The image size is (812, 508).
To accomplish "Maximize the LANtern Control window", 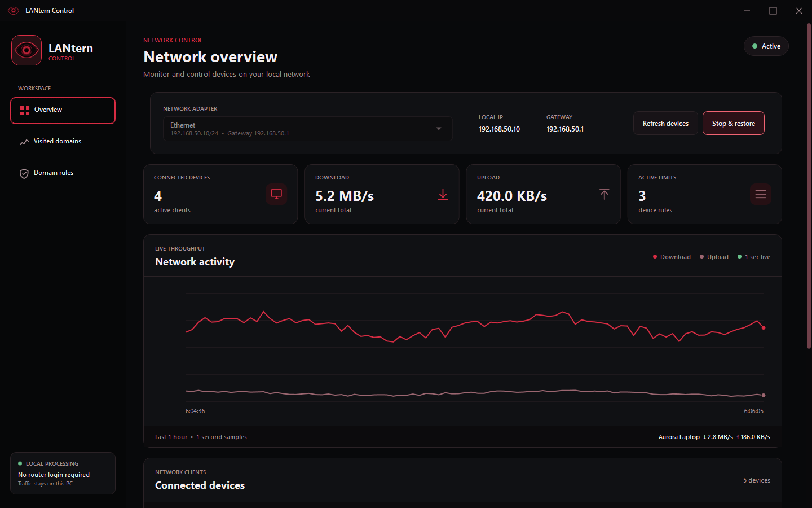I will pos(773,11).
